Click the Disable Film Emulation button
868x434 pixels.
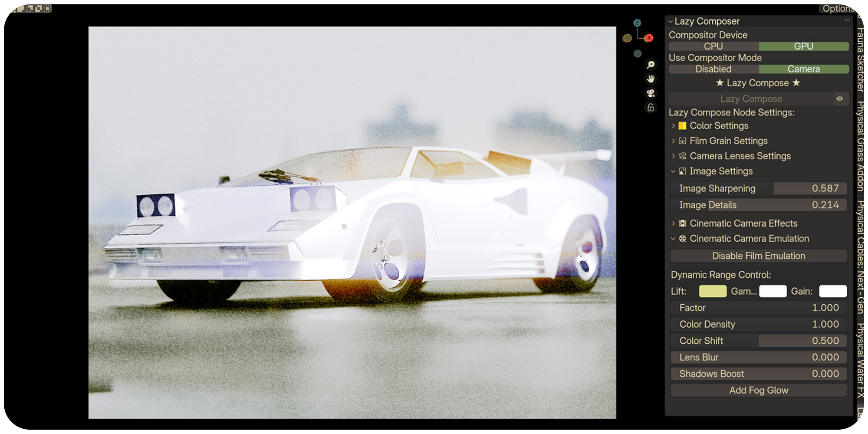758,256
